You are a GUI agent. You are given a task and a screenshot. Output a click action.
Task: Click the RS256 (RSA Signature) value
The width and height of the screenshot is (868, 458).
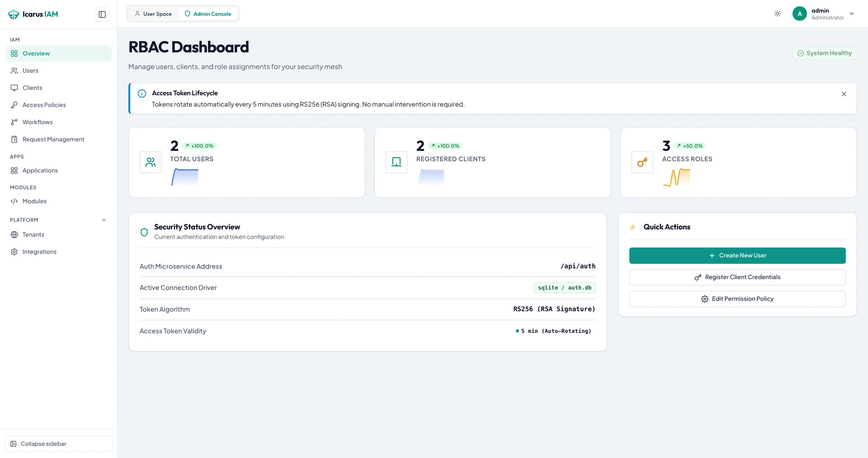554,309
